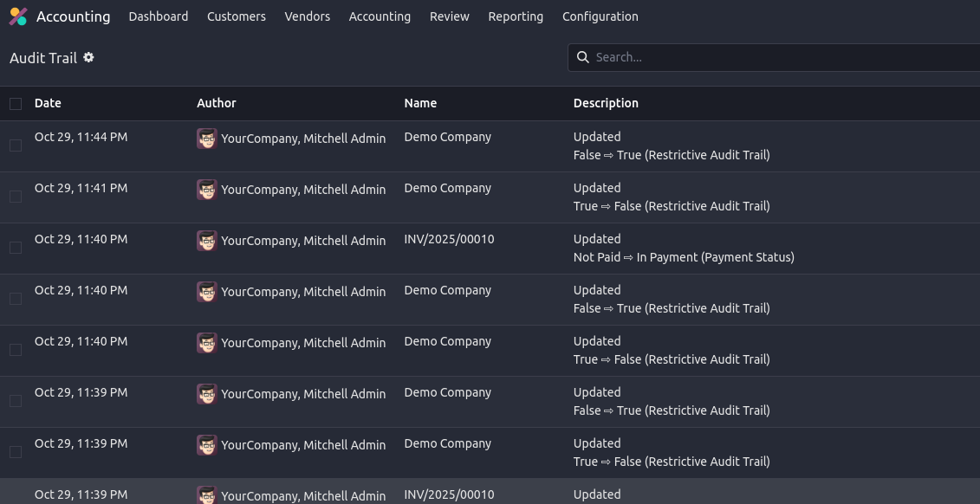Open the Audit Trail gear settings icon
This screenshot has width=980, height=504.
click(88, 57)
